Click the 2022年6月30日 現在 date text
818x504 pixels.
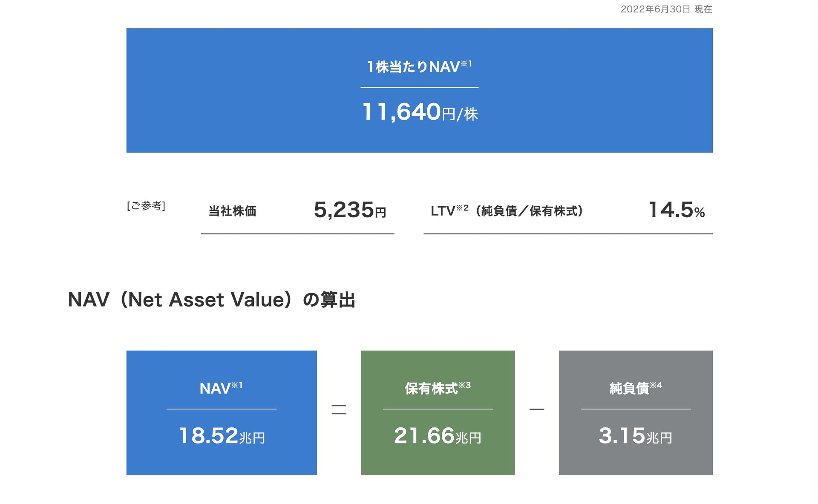tap(666, 9)
